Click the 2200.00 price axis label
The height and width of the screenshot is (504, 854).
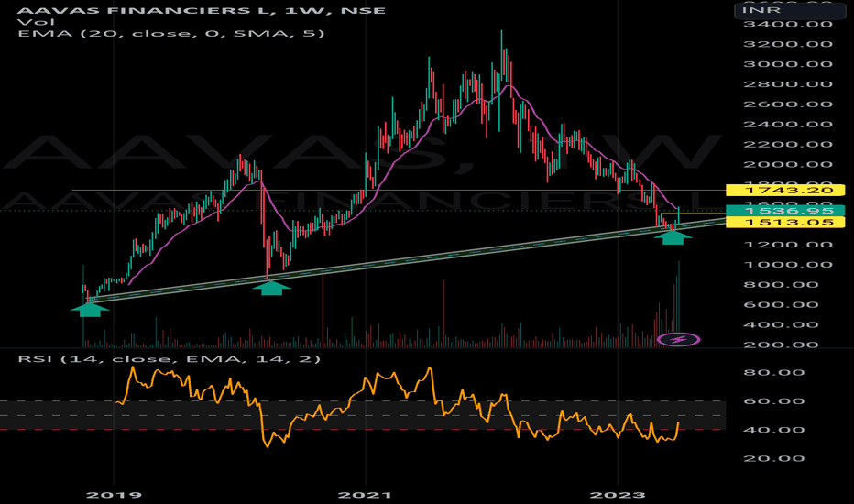coord(788,145)
